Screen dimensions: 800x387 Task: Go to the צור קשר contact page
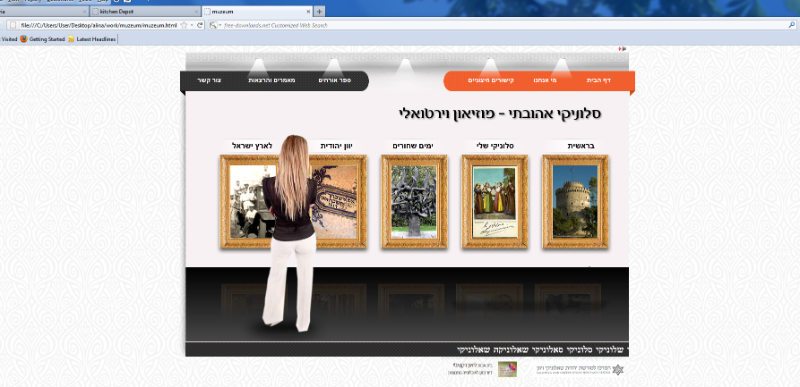(209, 81)
